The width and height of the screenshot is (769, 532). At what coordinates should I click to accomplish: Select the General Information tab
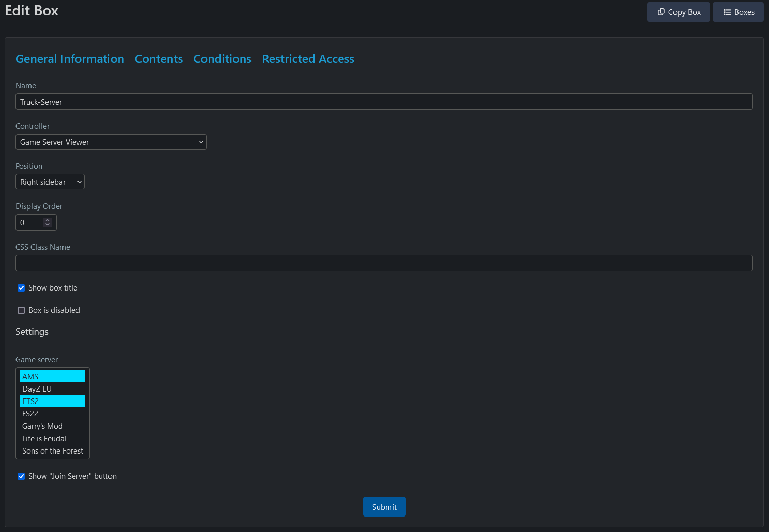[x=70, y=59]
